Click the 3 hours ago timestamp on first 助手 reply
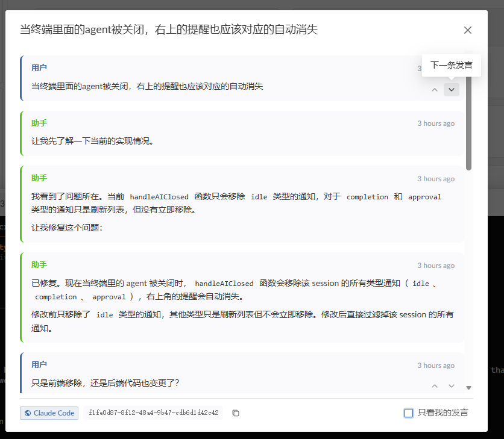504x439 pixels. 436,123
